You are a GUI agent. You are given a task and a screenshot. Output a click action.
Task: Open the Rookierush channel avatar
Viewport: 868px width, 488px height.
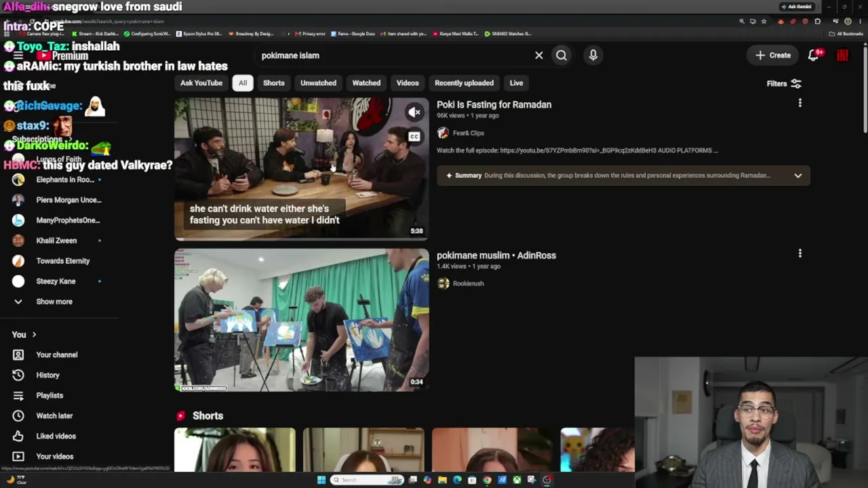pos(443,283)
